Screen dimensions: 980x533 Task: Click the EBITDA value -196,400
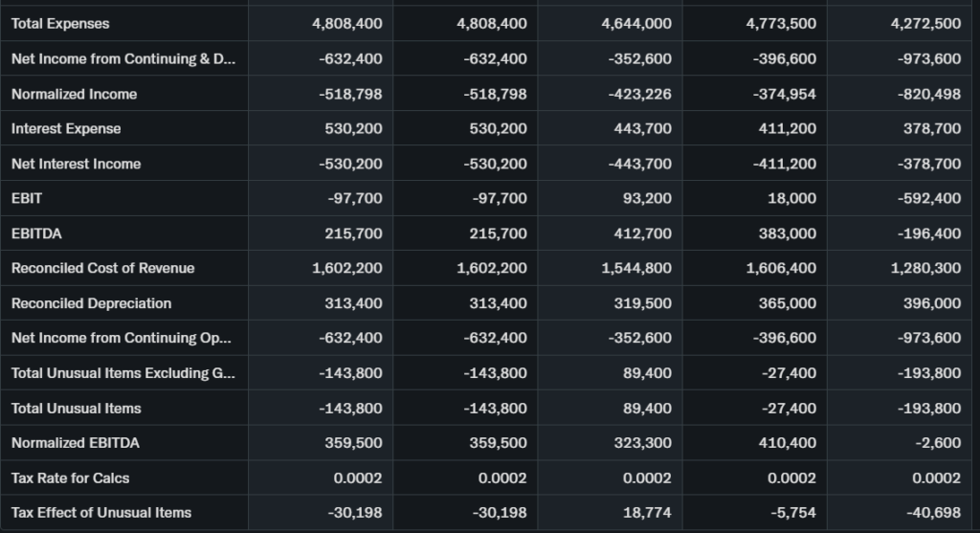point(932,233)
